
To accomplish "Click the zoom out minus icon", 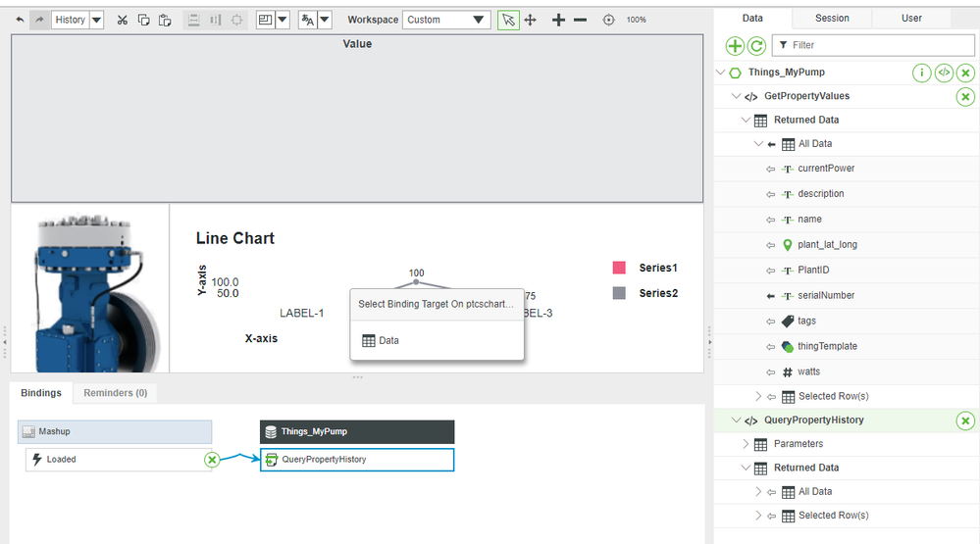I will (x=581, y=20).
